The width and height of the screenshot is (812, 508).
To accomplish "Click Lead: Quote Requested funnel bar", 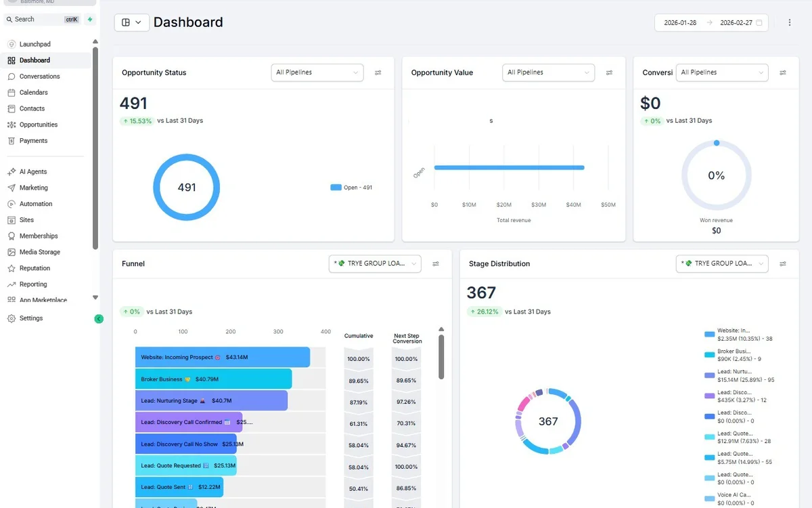I will (x=185, y=465).
